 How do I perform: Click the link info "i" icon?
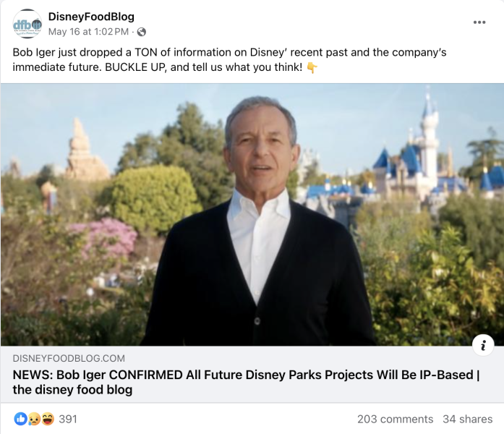(482, 345)
